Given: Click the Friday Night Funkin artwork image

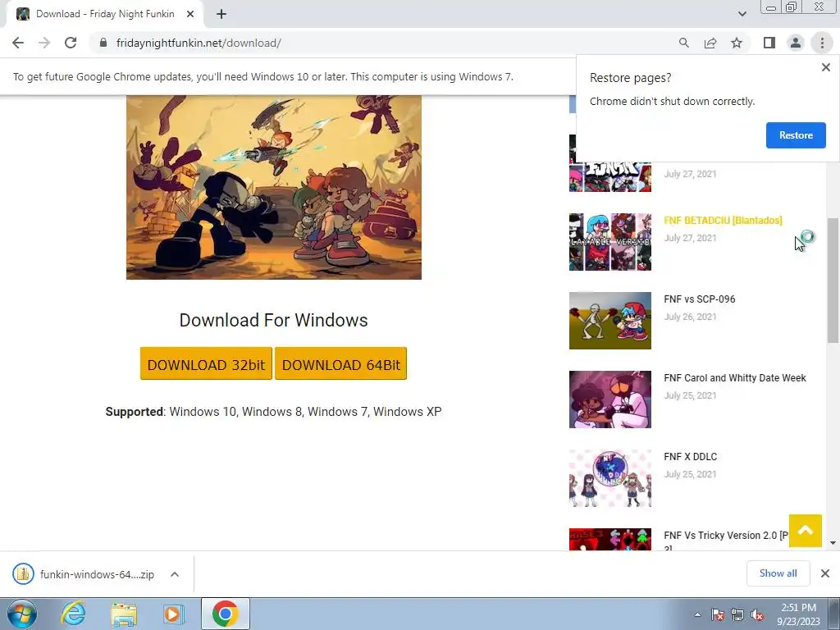Looking at the screenshot, I should coord(274,187).
